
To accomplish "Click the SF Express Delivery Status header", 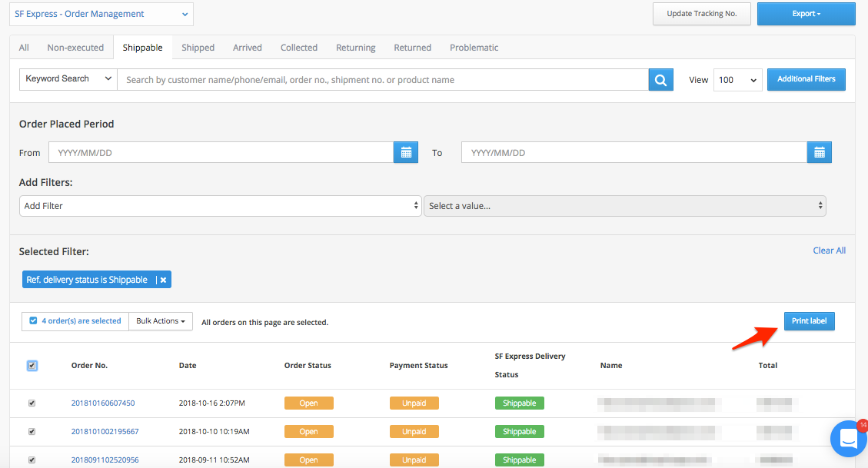I will [x=530, y=366].
